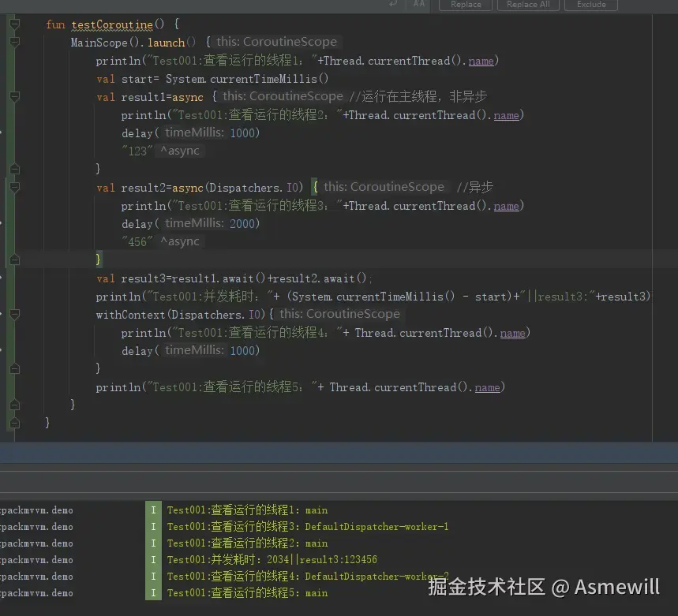This screenshot has width=678, height=616.
Task: Click the this: CoroutineScope hint on result1 line
Action: [x=283, y=96]
